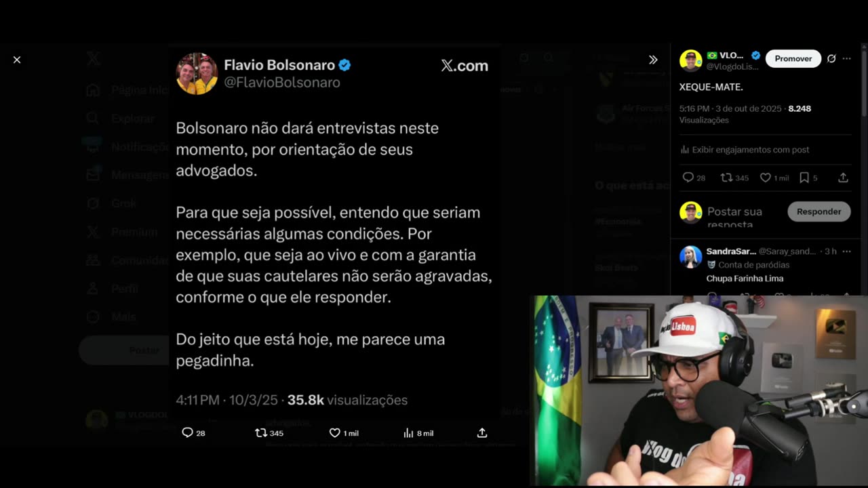Open SandraSar profile avatar
The width and height of the screenshot is (868, 488).
(690, 257)
